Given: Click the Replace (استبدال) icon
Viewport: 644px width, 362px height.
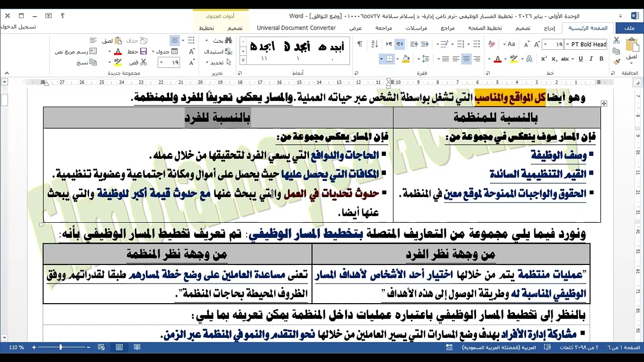Looking at the screenshot, I should (228, 52).
